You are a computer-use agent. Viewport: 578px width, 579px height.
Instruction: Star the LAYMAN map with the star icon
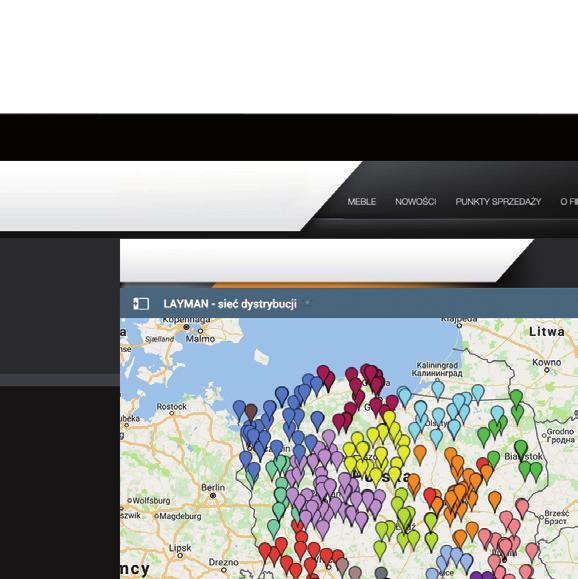[307, 302]
